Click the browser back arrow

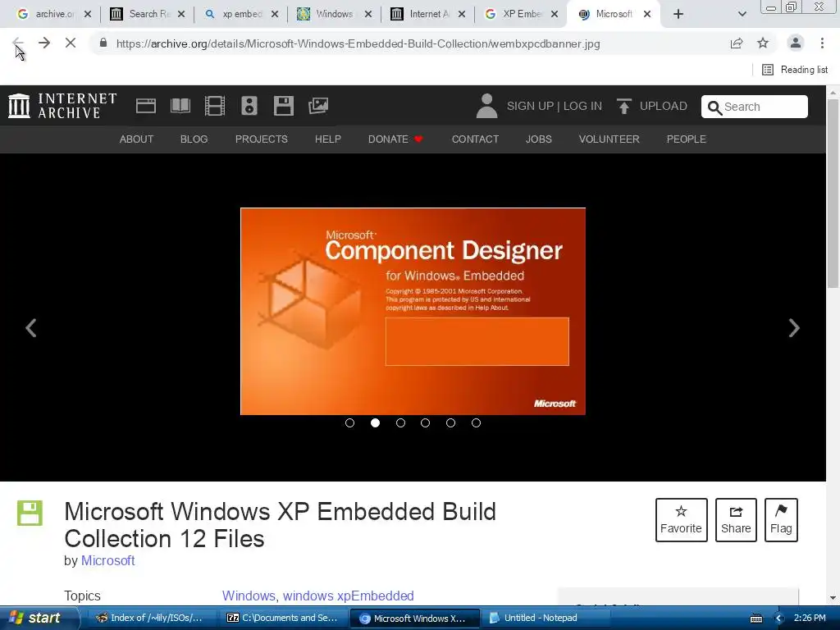pyautogui.click(x=18, y=43)
